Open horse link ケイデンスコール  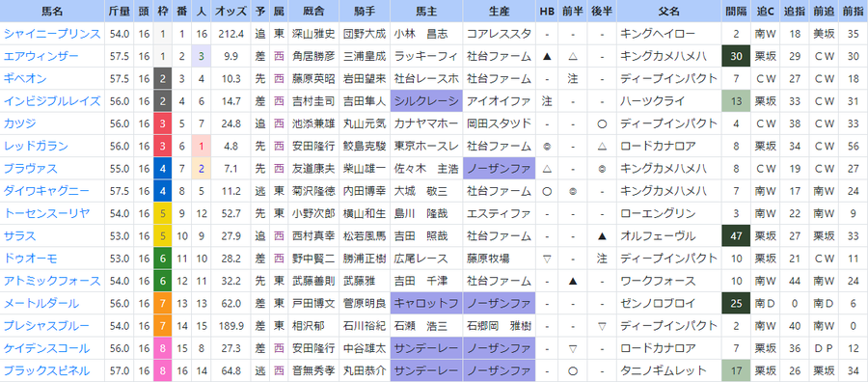(x=46, y=348)
